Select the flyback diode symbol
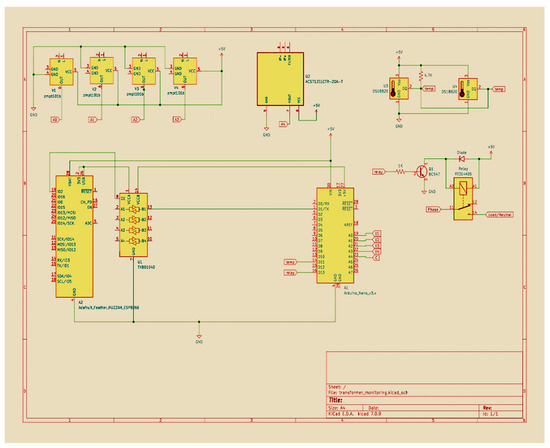Image resolution: width=550 pixels, height=448 pixels. click(462, 159)
